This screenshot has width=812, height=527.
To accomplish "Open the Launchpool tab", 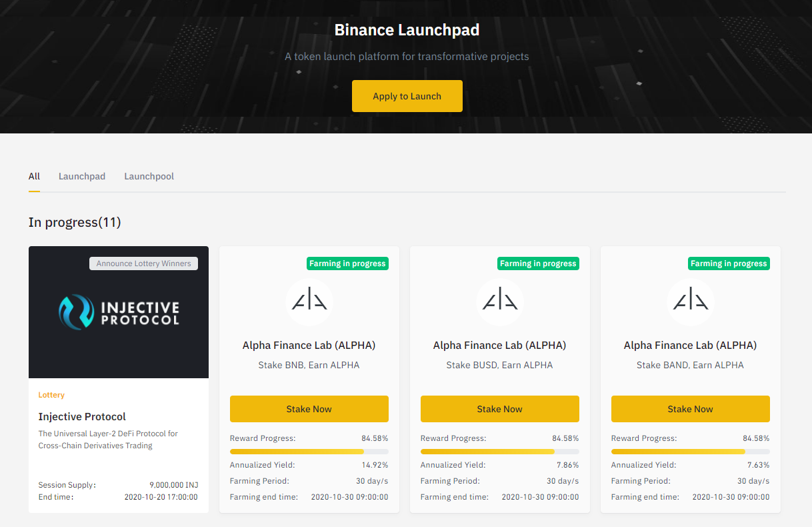I will coord(149,176).
